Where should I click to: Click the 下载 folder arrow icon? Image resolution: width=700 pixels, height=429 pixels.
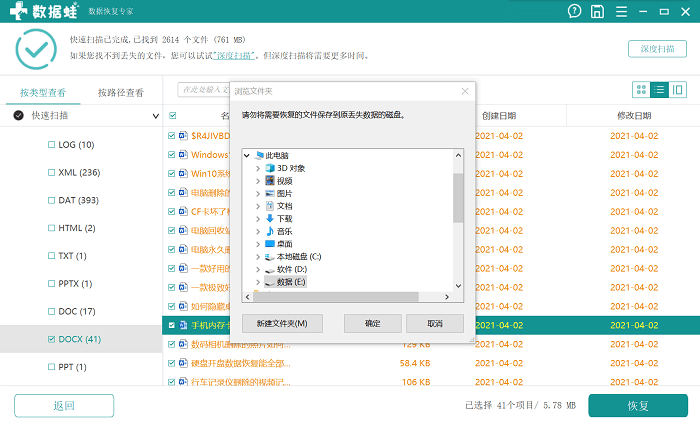[270, 218]
